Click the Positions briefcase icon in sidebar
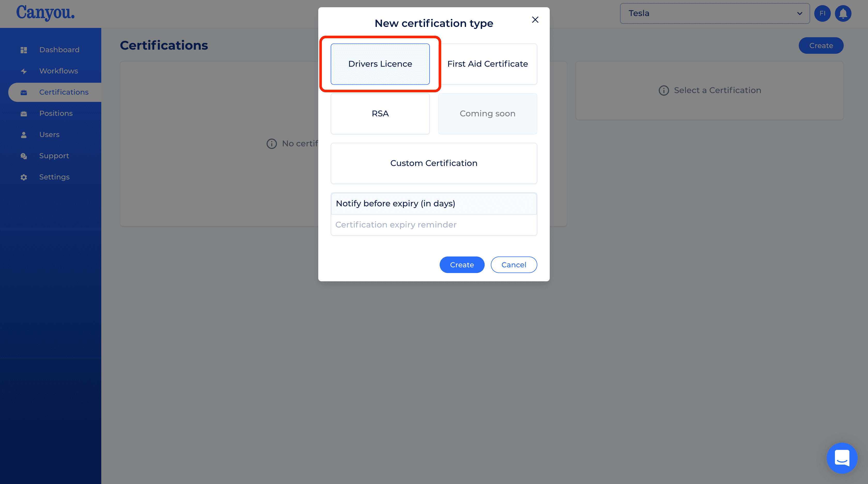This screenshot has width=868, height=484. tap(24, 114)
